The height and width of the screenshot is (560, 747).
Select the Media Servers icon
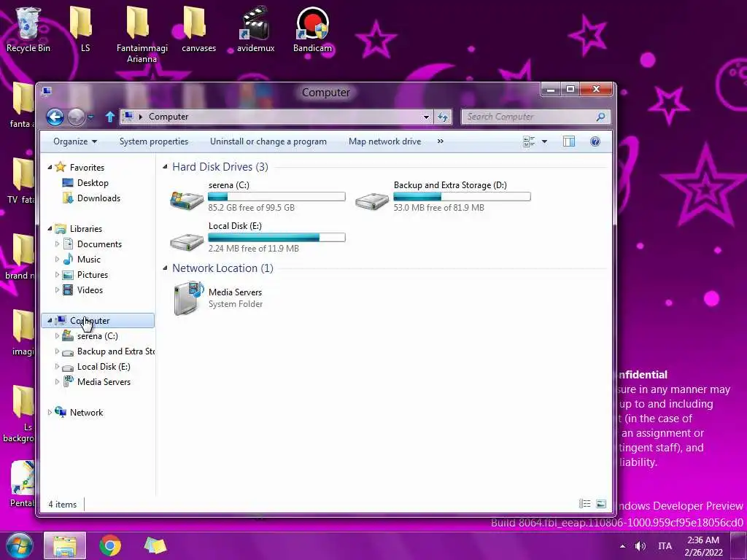tap(188, 298)
